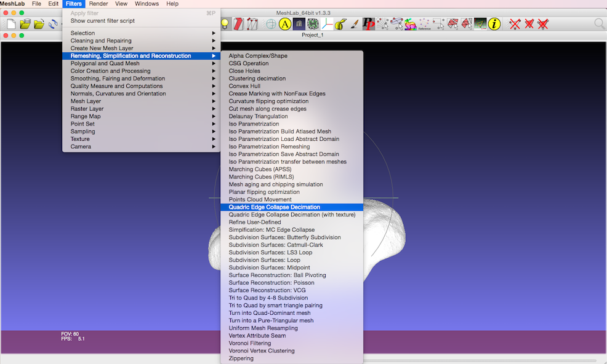This screenshot has height=364, width=607.
Task: Expand Create New Mesh Layer submenu
Action: [142, 49]
